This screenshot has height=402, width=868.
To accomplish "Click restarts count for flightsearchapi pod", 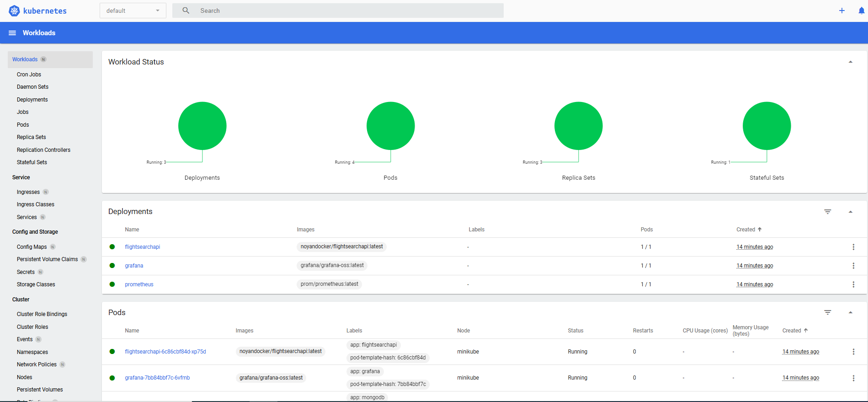I will coord(634,352).
